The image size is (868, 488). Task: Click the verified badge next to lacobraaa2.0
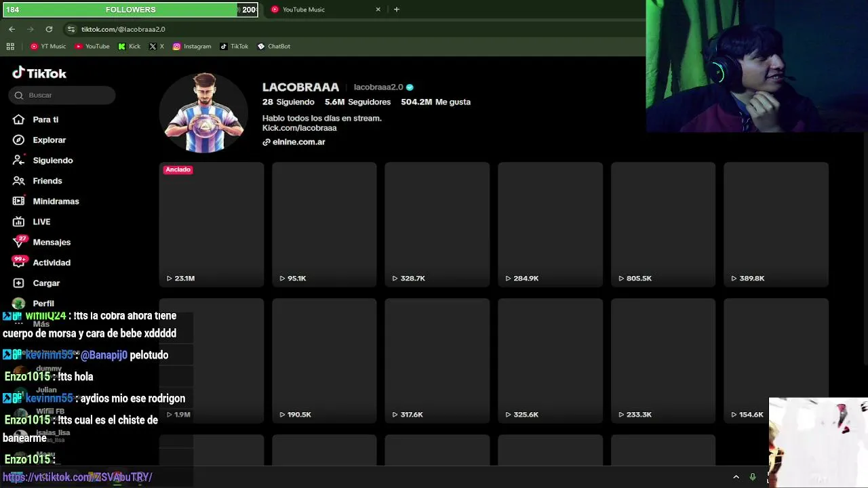point(410,87)
